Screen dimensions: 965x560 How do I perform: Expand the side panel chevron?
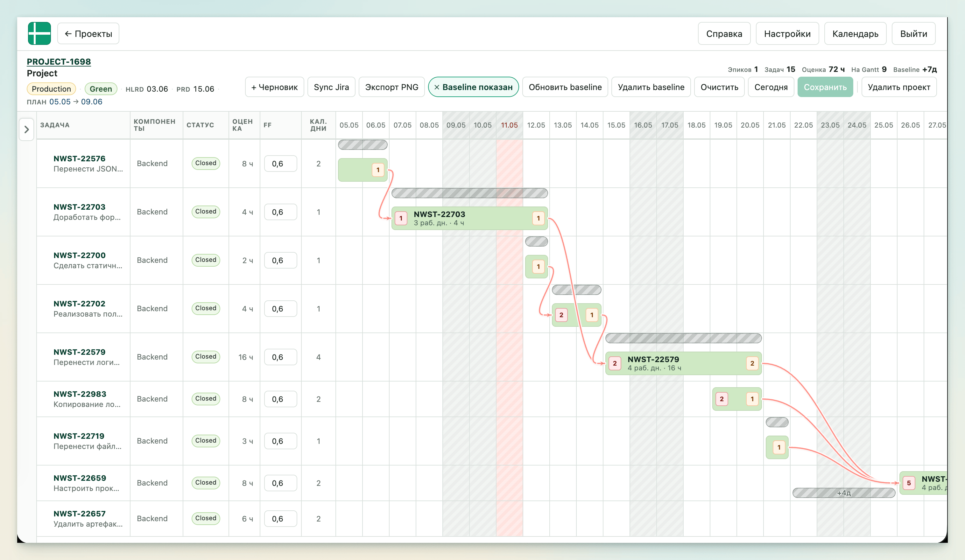[26, 129]
